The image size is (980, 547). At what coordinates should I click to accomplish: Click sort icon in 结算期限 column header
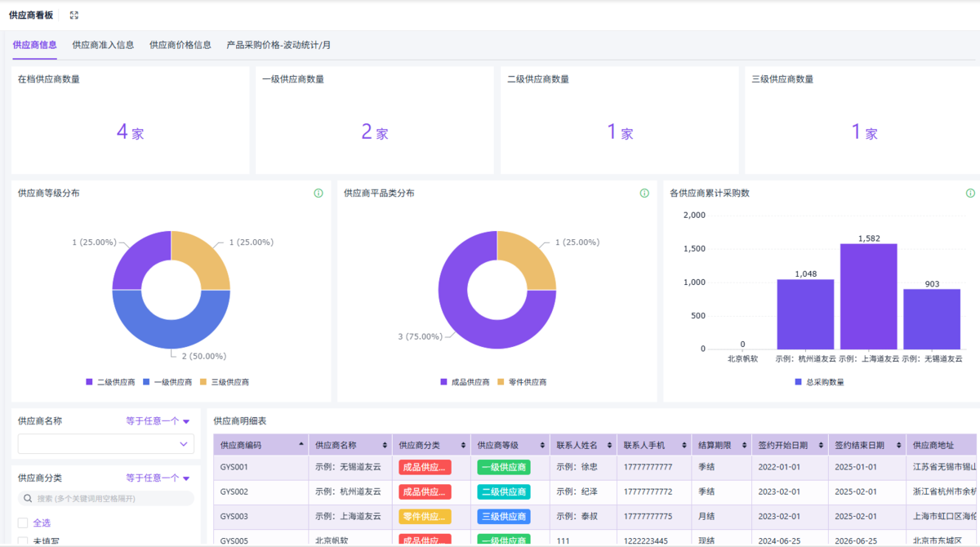click(x=742, y=446)
